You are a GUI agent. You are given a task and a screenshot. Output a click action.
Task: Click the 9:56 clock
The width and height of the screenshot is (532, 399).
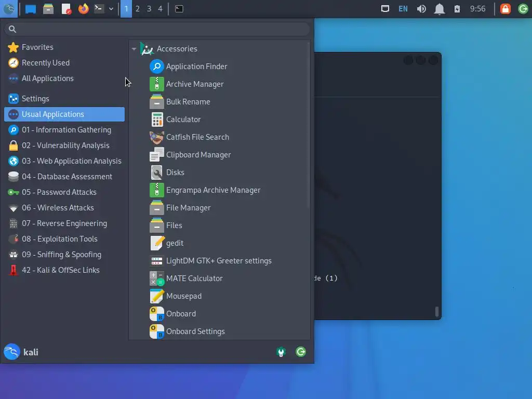coord(478,9)
